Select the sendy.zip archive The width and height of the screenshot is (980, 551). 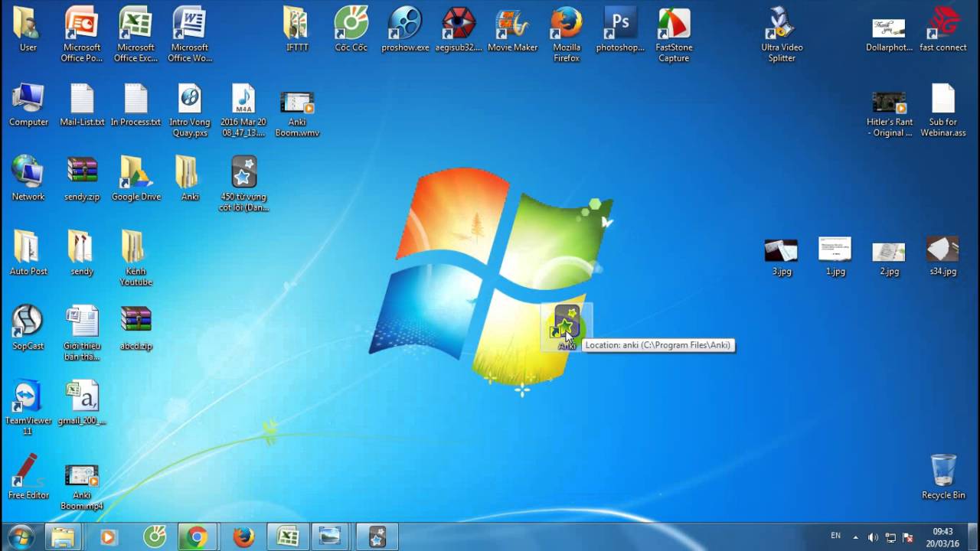point(82,179)
